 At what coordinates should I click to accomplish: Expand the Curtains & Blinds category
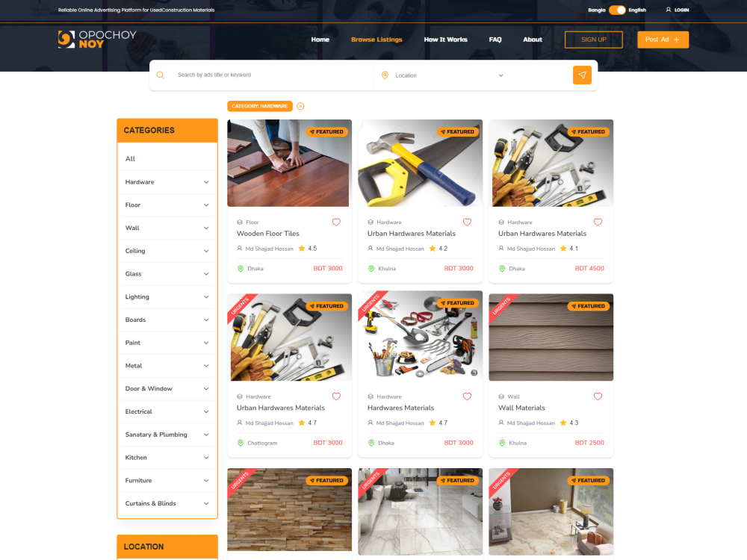tap(206, 503)
